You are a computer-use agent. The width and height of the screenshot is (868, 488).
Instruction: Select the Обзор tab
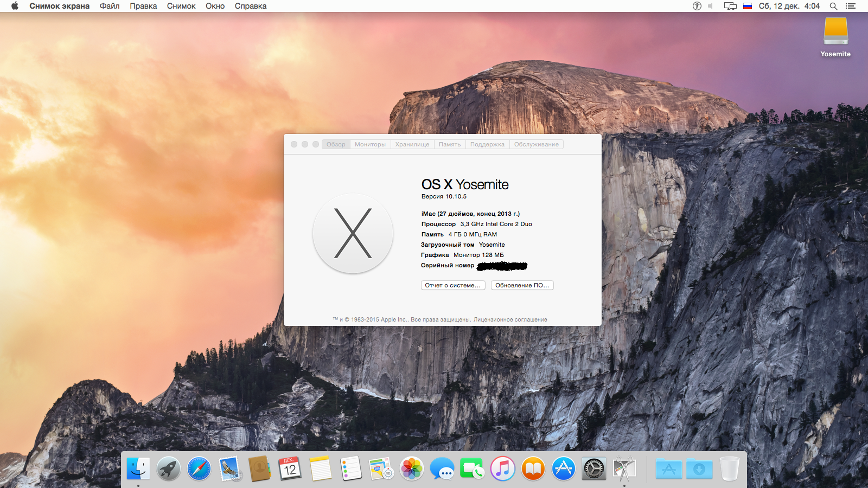coord(336,144)
